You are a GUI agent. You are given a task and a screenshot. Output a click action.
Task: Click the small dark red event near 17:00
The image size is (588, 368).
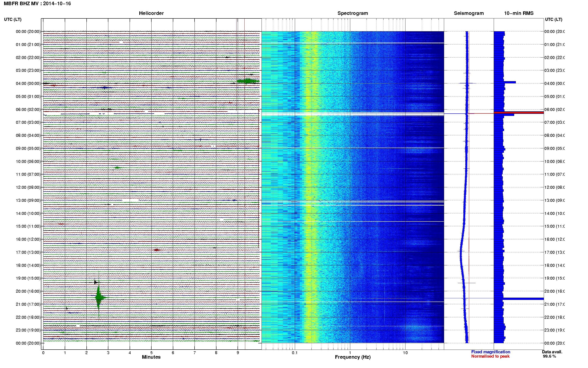[x=157, y=250]
